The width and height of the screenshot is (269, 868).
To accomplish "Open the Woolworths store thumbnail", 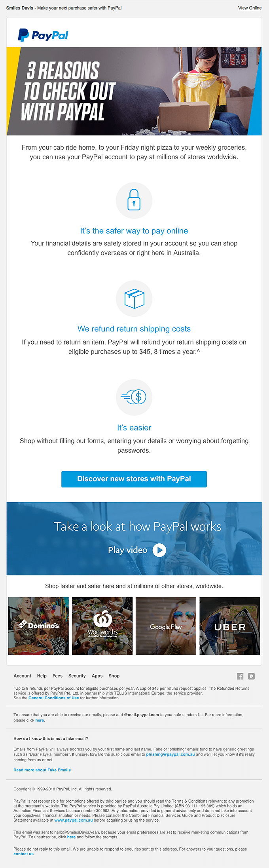I will [102, 626].
